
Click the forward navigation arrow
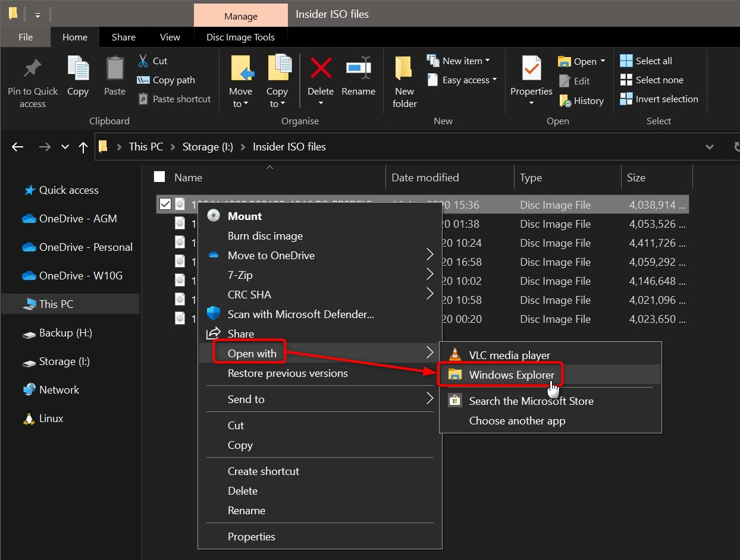[x=45, y=147]
